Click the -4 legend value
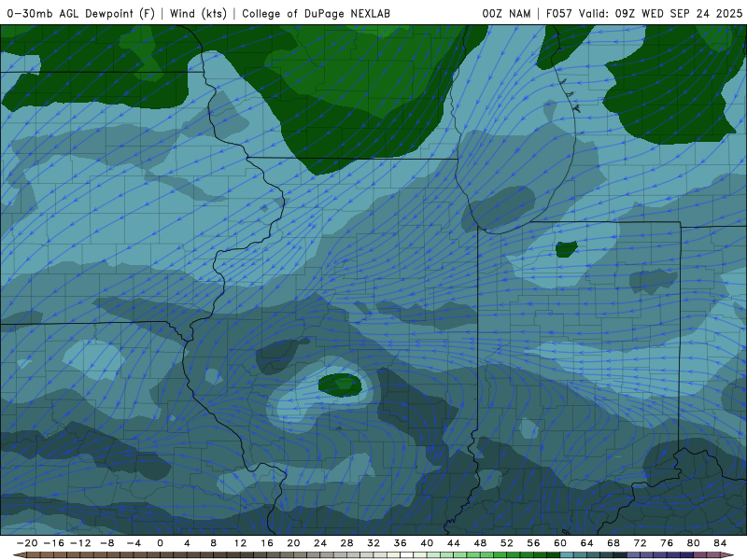 click(x=134, y=543)
